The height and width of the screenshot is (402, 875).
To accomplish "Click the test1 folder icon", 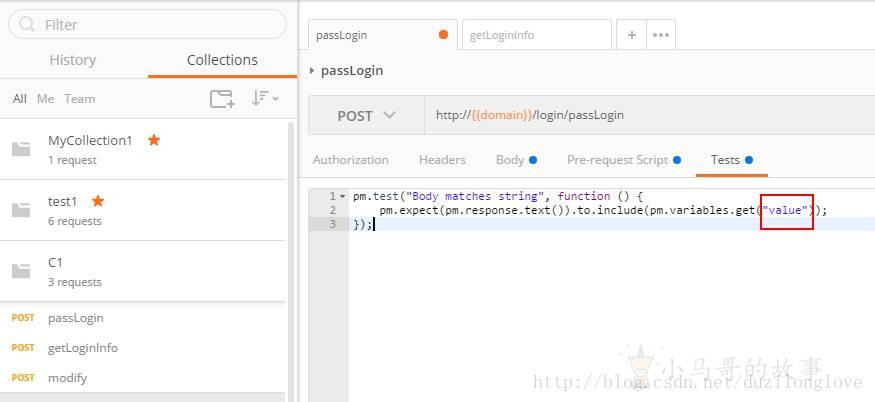I will pyautogui.click(x=21, y=210).
